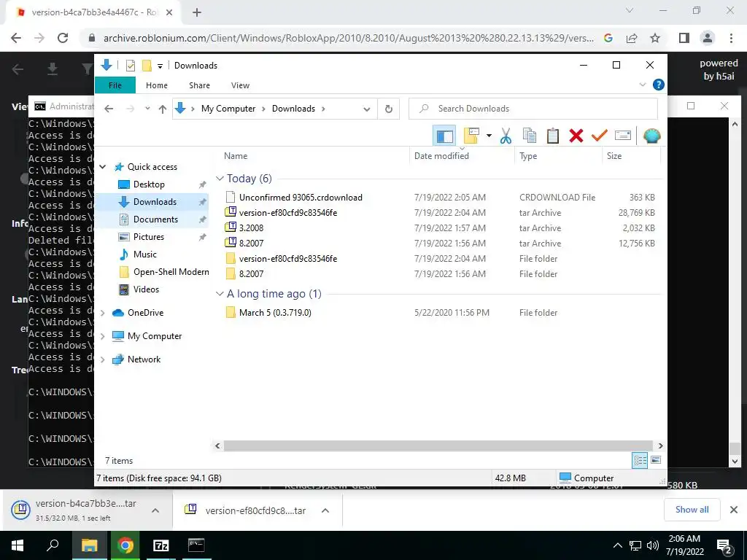Screen dimensions: 747x560
Task: Click My Computer in address breadcrumb
Action: click(228, 109)
